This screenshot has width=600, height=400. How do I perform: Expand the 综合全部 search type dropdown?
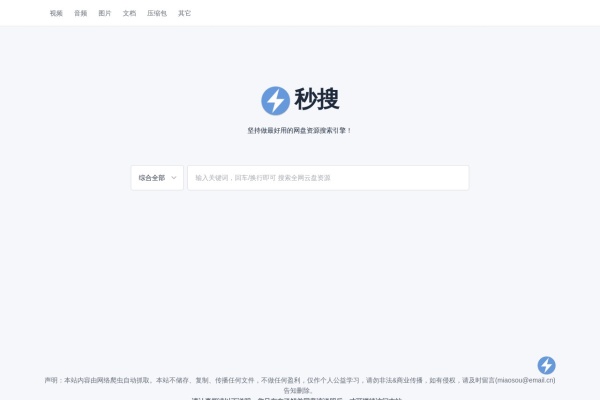[x=157, y=178]
